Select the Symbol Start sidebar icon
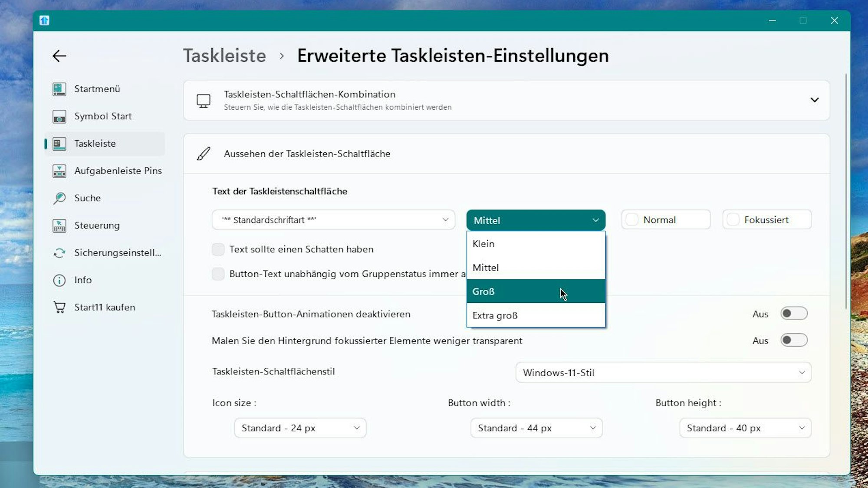The height and width of the screenshot is (488, 868). [x=103, y=116]
